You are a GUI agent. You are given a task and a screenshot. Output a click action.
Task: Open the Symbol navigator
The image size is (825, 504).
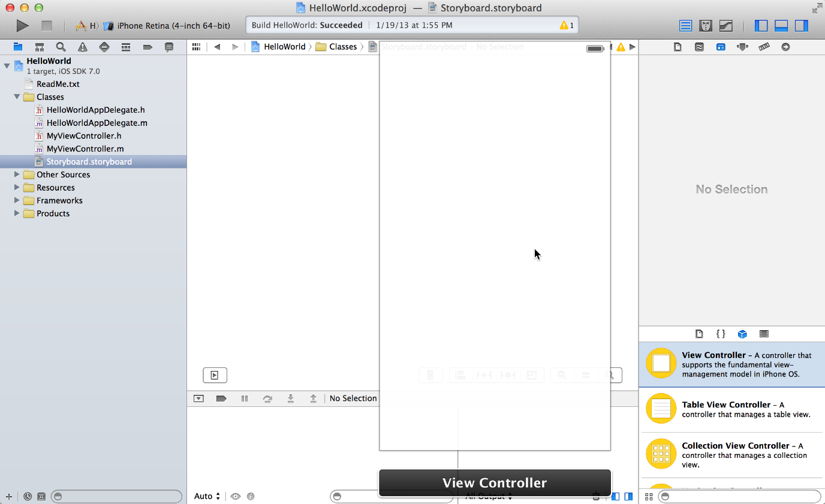coord(40,47)
